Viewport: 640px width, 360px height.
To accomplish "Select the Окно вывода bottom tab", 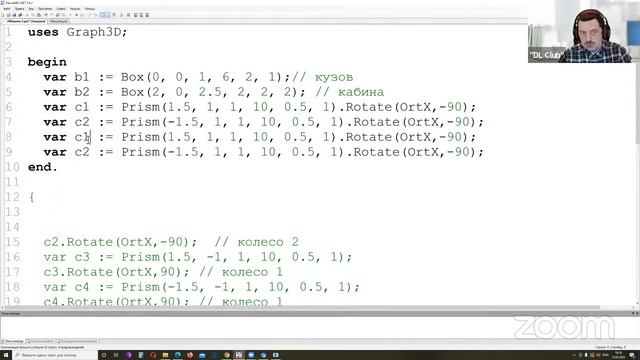I will click(13, 341).
